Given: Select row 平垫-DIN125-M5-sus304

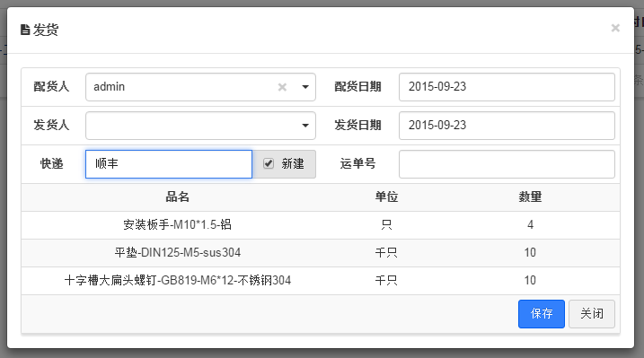Looking at the screenshot, I should 321,253.
